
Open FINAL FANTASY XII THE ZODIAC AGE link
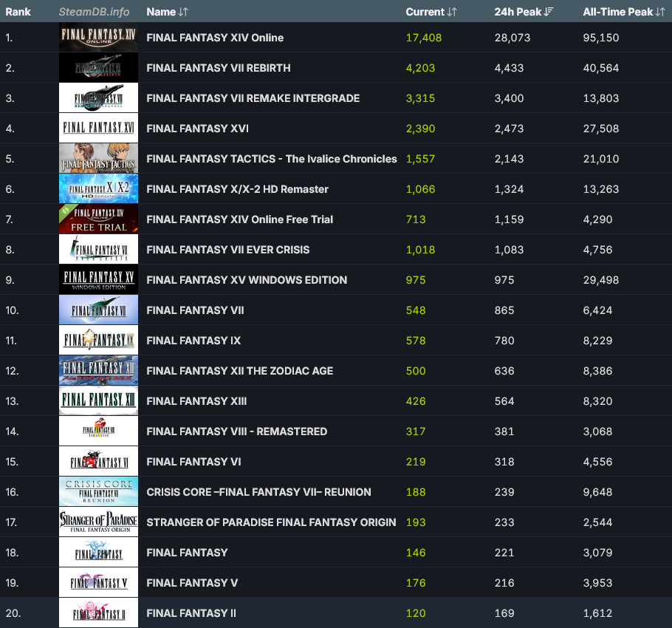239,371
